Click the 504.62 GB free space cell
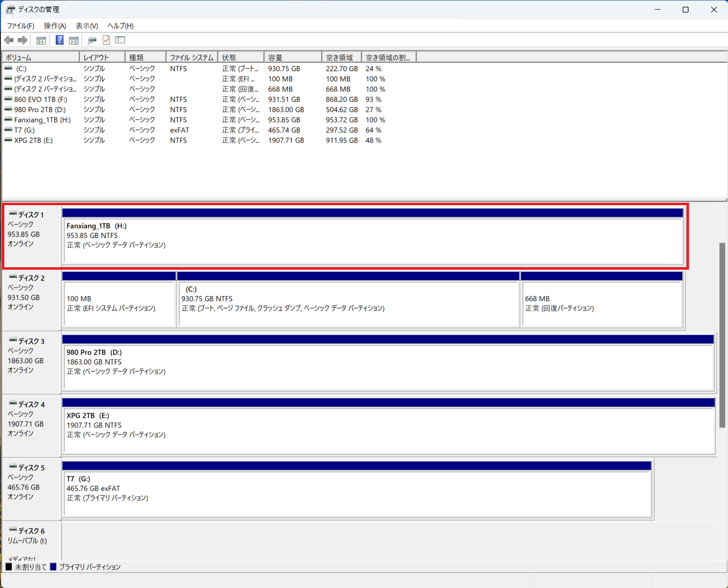 [x=342, y=109]
